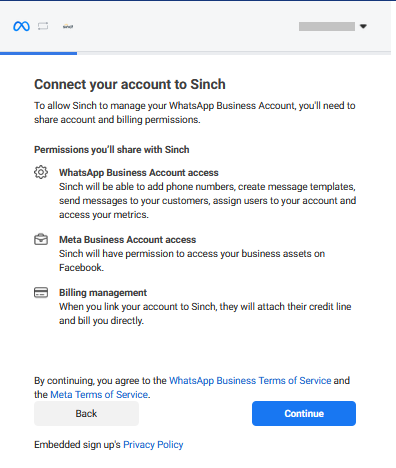This screenshot has height=468, width=396.
Task: Click the two-way arrows icon between logos
Action: (43, 26)
